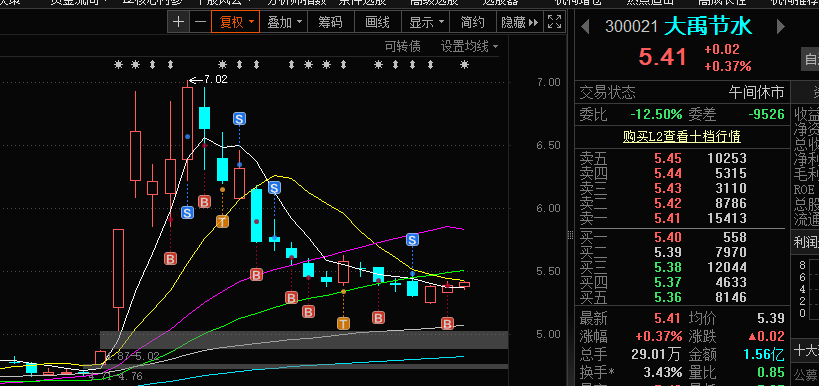Expand the 显示 dropdown
Viewport: 819px width, 386px height.
pyautogui.click(x=426, y=22)
